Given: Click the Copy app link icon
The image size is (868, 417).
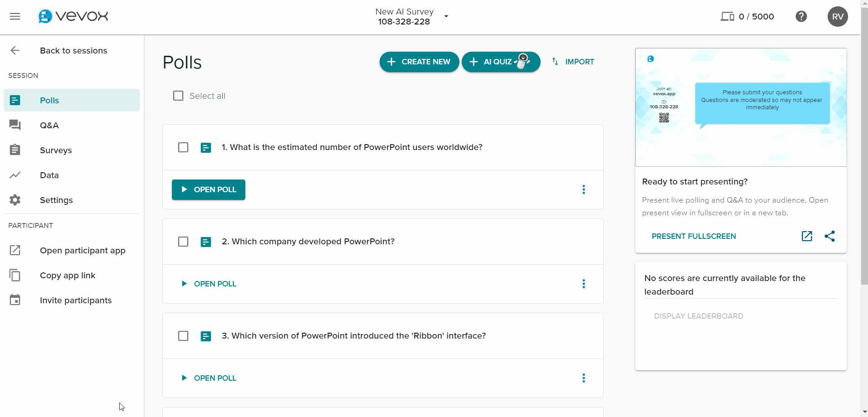Looking at the screenshot, I should (15, 275).
